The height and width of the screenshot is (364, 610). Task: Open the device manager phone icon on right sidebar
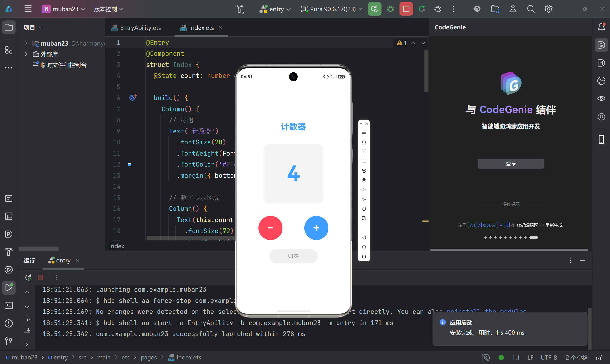601,139
